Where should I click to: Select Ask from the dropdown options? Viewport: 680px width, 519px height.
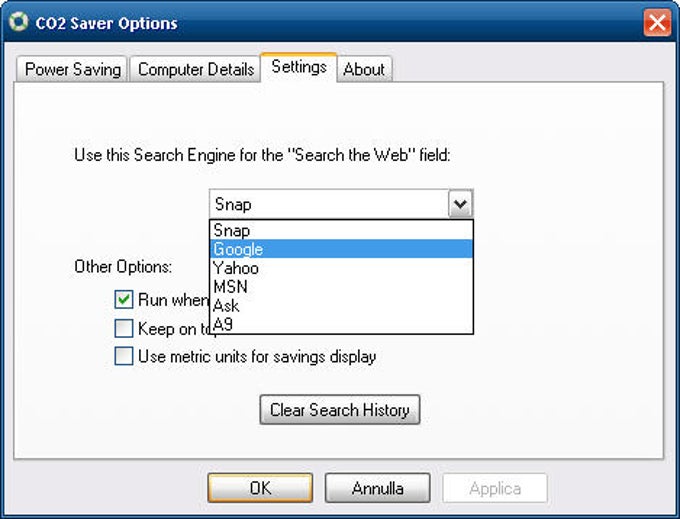341,305
